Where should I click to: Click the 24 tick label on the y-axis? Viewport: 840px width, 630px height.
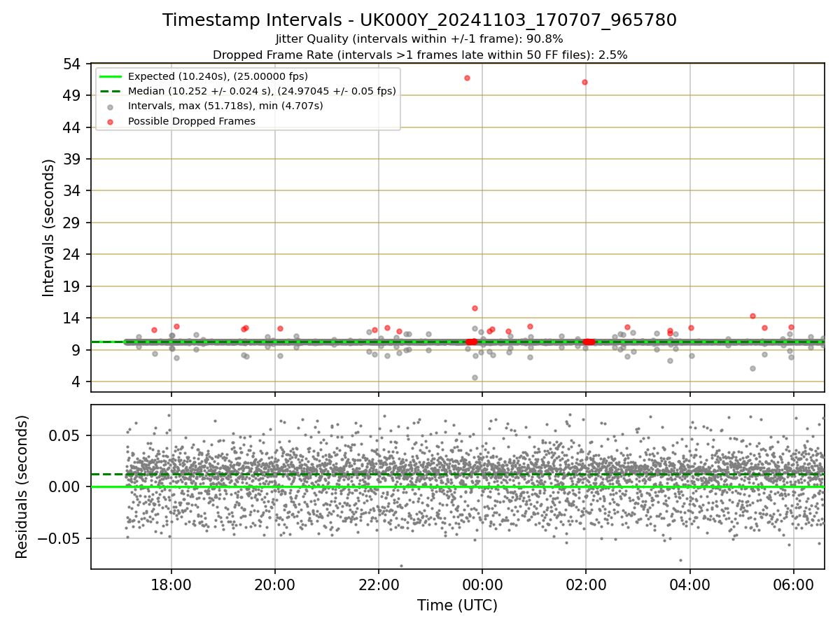[x=73, y=255]
